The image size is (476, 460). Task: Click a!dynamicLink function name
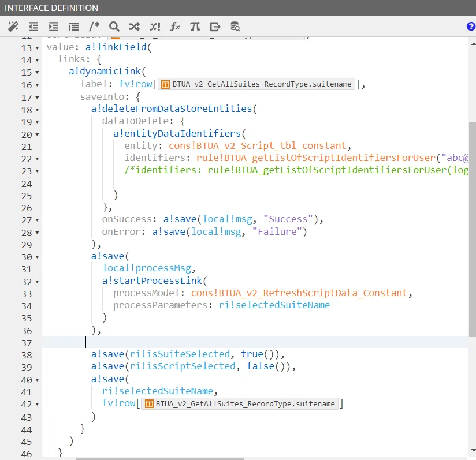coord(105,71)
